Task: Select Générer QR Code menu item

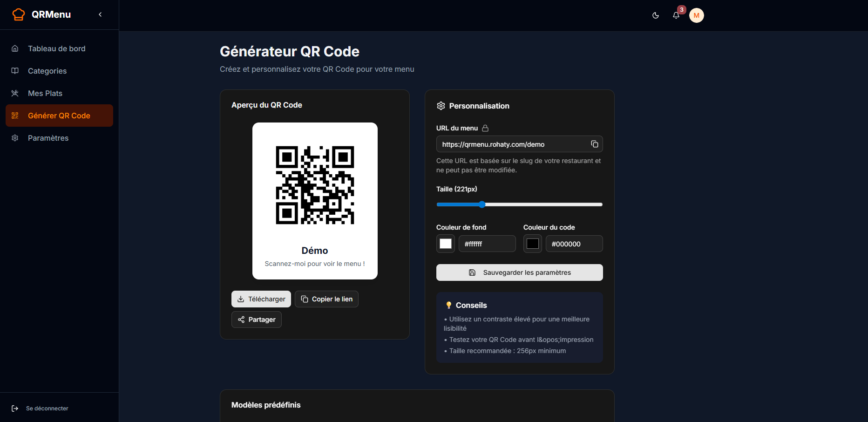Action: click(x=59, y=116)
